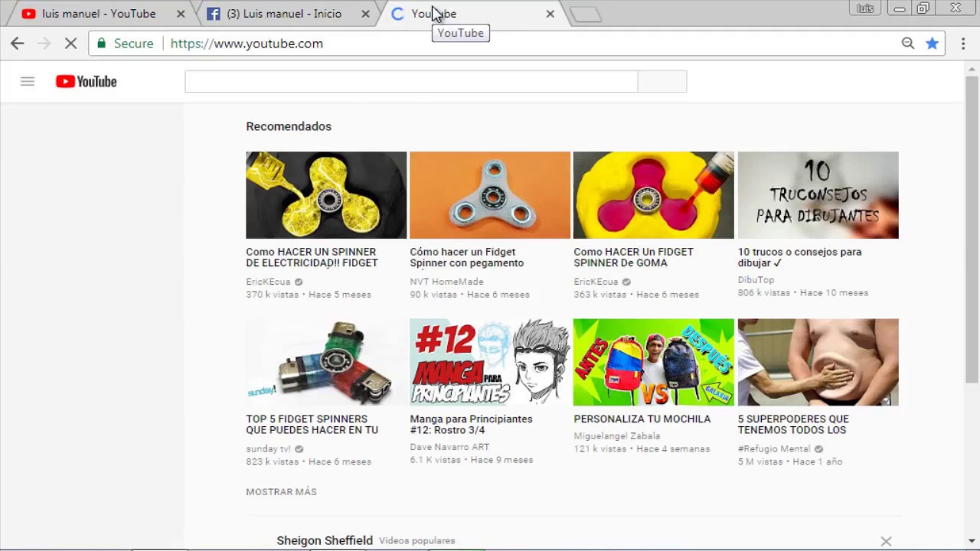Image resolution: width=980 pixels, height=551 pixels.
Task: Open the lighter fidget spinners thumbnail
Action: pyautogui.click(x=326, y=362)
